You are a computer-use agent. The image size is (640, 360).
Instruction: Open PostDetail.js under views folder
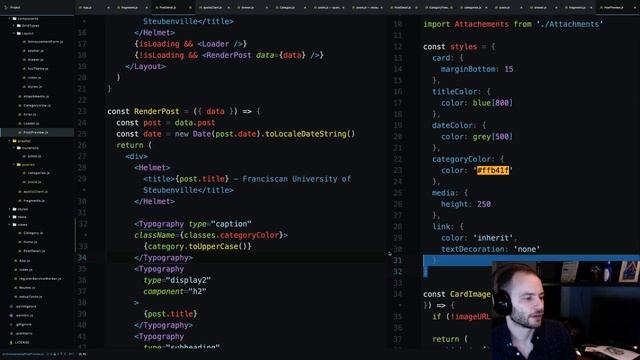(34, 251)
